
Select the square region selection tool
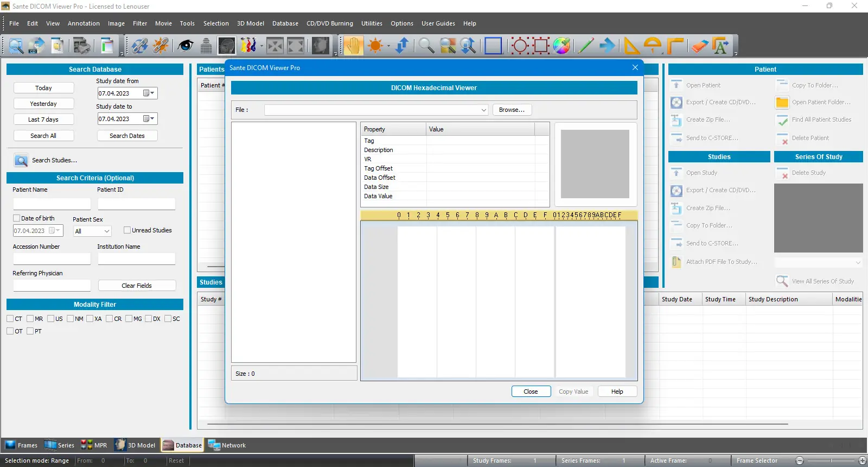[x=541, y=46]
